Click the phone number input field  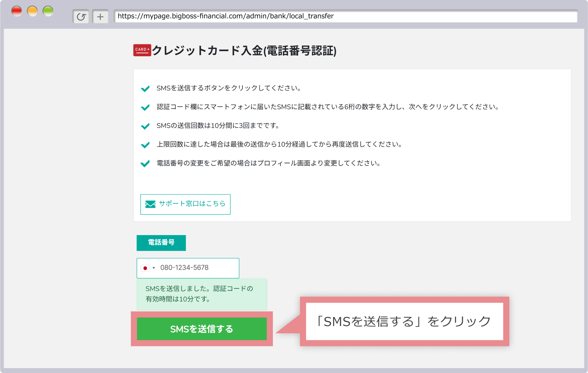pyautogui.click(x=196, y=268)
